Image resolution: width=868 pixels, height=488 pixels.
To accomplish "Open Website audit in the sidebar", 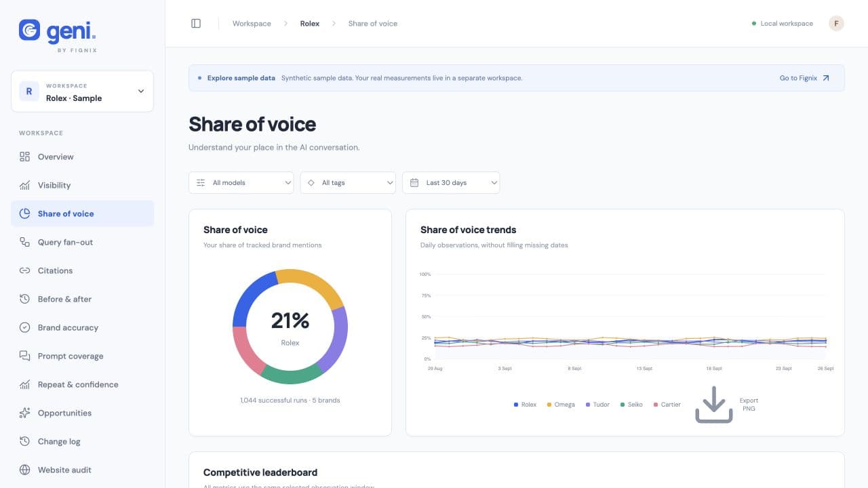I will (x=82, y=470).
